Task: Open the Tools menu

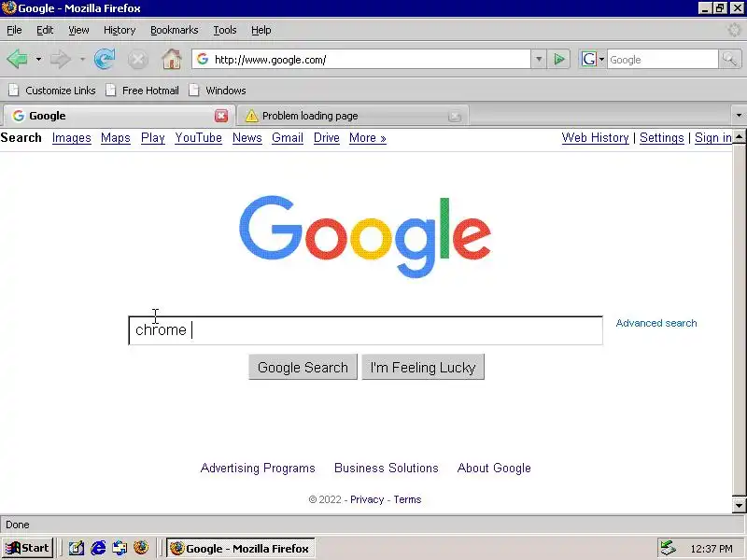Action: pos(225,30)
